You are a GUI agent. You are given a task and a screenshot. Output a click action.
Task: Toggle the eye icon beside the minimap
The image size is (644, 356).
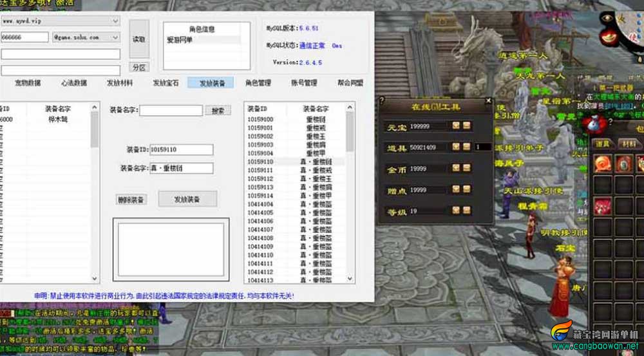[607, 18]
